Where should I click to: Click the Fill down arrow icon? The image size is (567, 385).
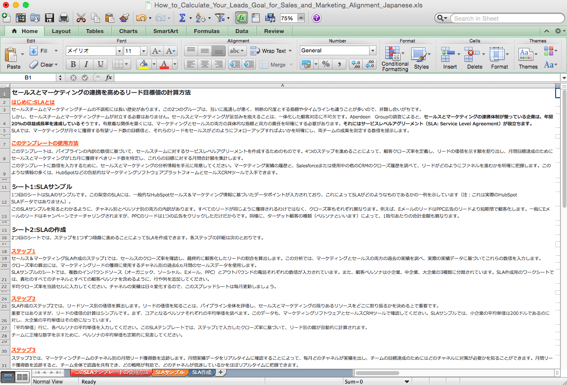click(33, 51)
